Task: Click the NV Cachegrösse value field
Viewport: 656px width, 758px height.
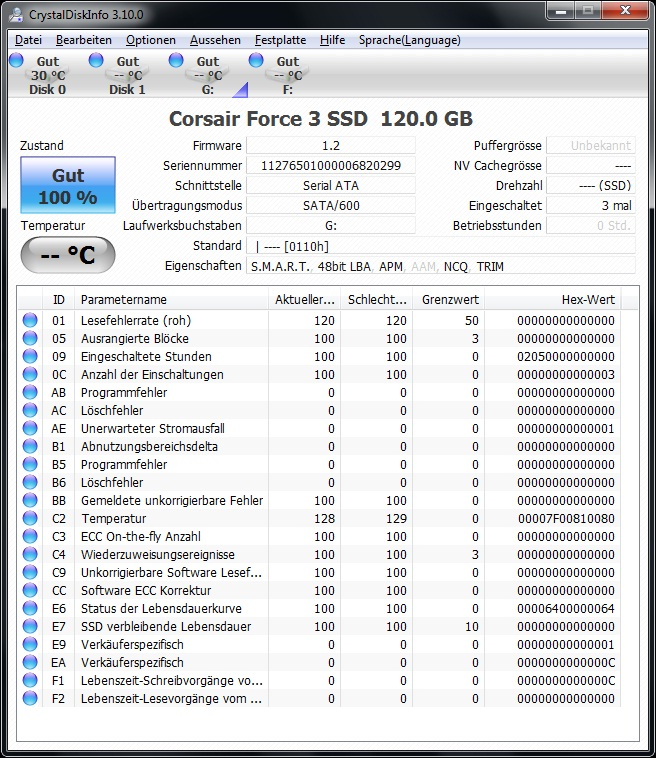Action: click(591, 165)
